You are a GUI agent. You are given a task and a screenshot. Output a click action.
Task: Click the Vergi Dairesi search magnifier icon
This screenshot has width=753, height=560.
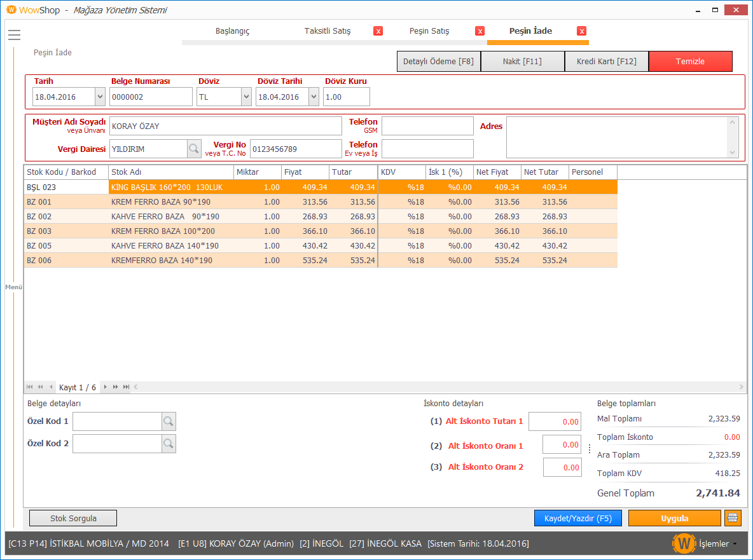(x=194, y=149)
